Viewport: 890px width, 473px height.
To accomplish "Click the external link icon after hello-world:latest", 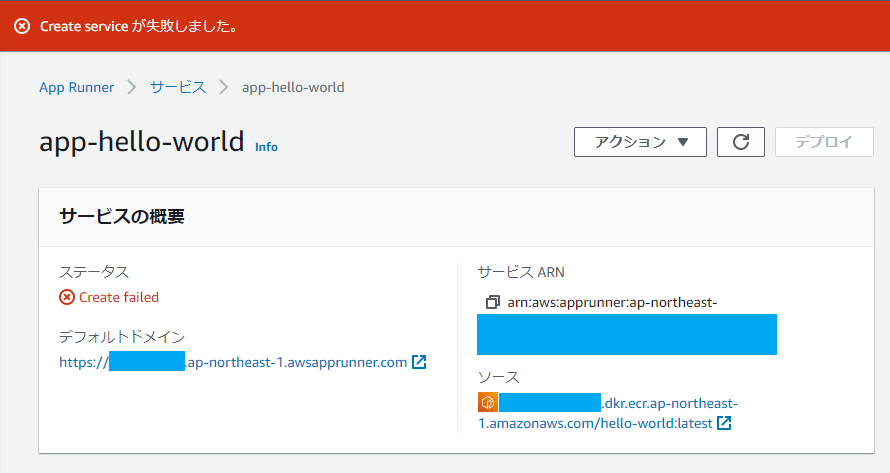I will (x=724, y=422).
